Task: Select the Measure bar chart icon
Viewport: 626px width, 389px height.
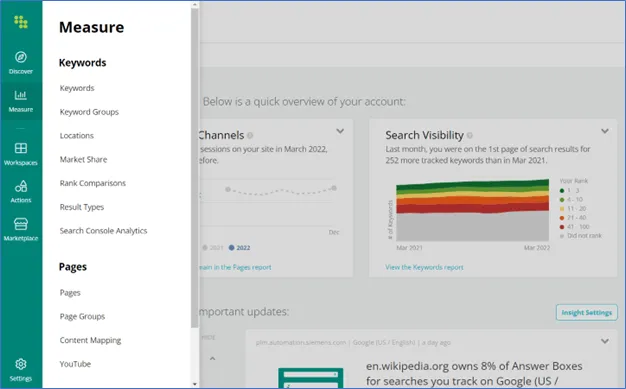Action: point(21,95)
